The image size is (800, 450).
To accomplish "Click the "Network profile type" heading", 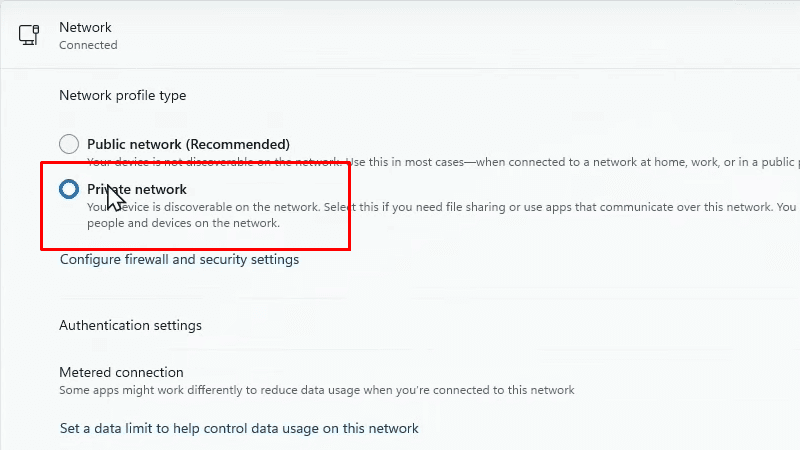I will point(123,96).
